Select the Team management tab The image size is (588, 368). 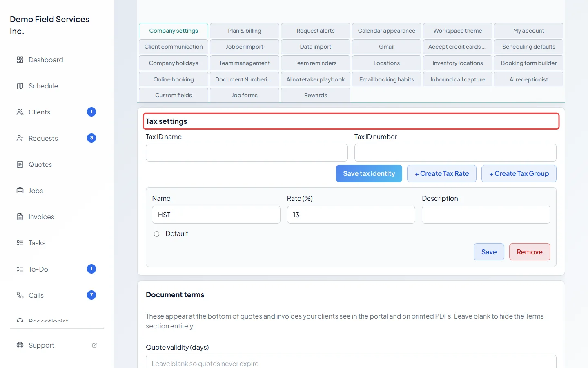[245, 63]
